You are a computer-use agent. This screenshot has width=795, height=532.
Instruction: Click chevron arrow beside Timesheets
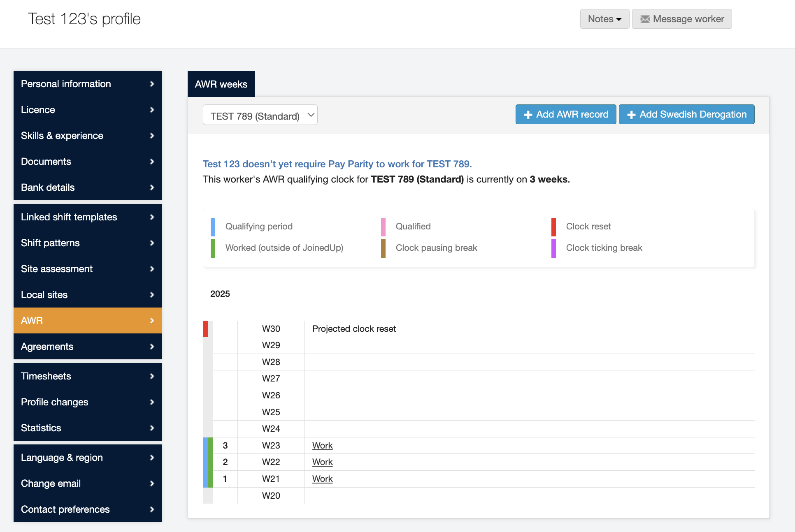(x=152, y=376)
